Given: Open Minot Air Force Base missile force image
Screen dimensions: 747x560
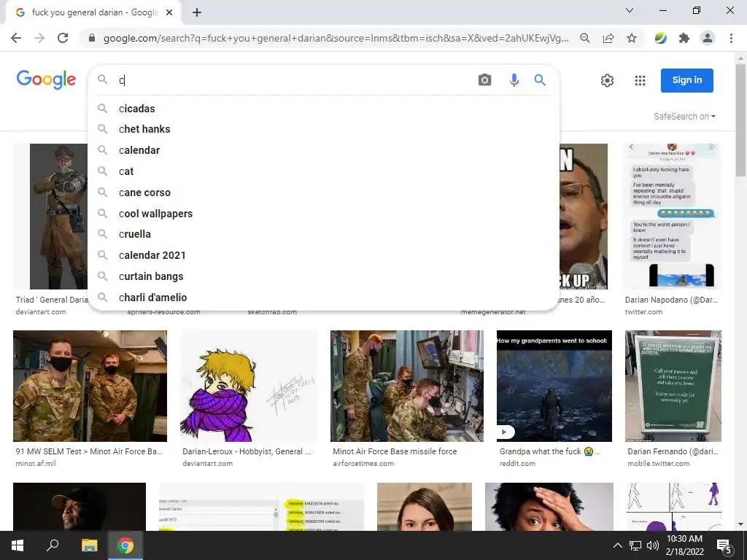Looking at the screenshot, I should point(407,386).
